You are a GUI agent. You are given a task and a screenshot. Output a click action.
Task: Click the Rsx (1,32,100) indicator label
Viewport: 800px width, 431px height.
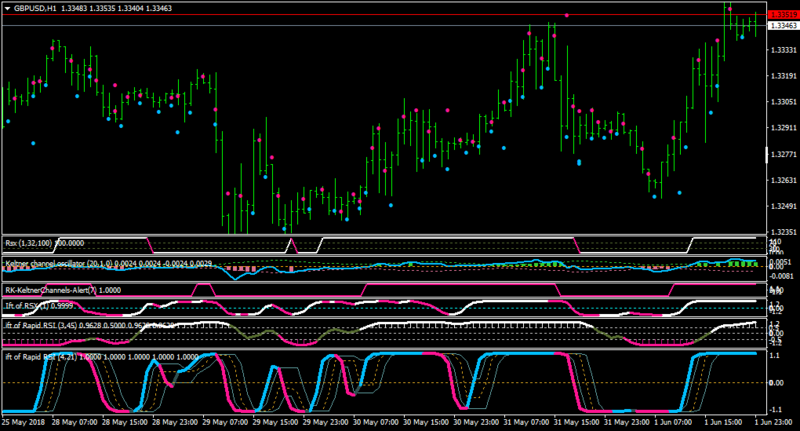(x=28, y=242)
